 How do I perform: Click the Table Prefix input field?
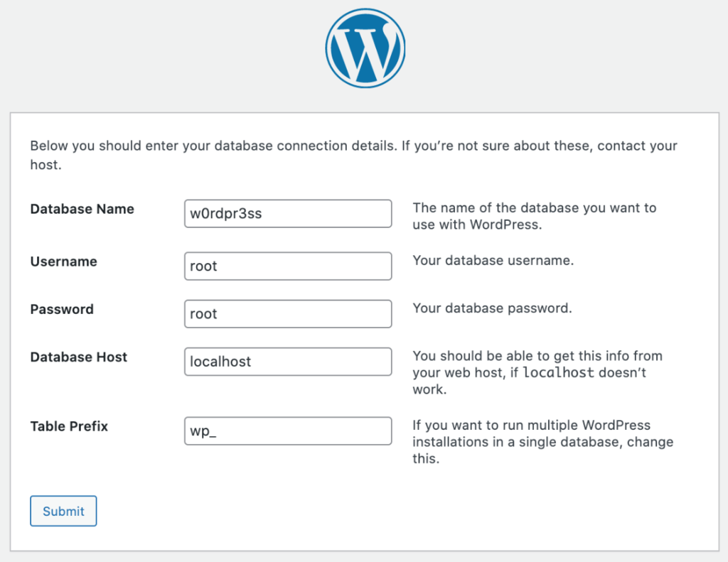pyautogui.click(x=288, y=431)
